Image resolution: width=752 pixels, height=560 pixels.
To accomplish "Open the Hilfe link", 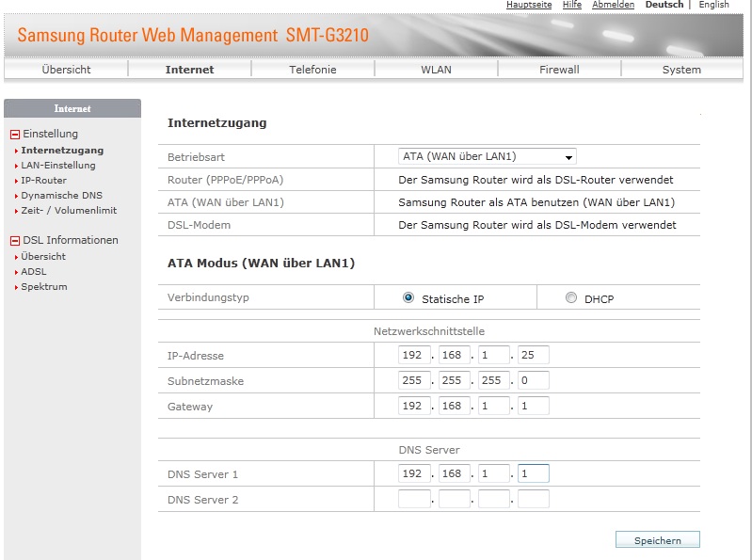I will click(x=571, y=5).
